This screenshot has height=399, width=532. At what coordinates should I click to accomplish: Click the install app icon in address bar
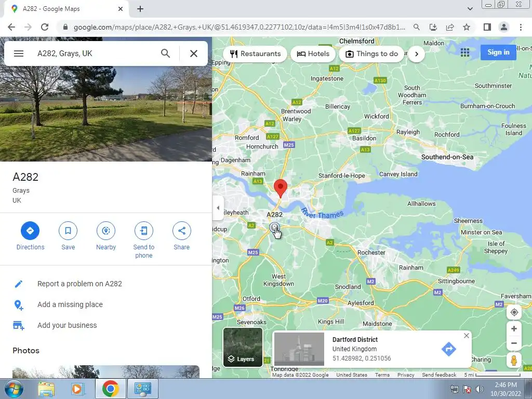433,27
